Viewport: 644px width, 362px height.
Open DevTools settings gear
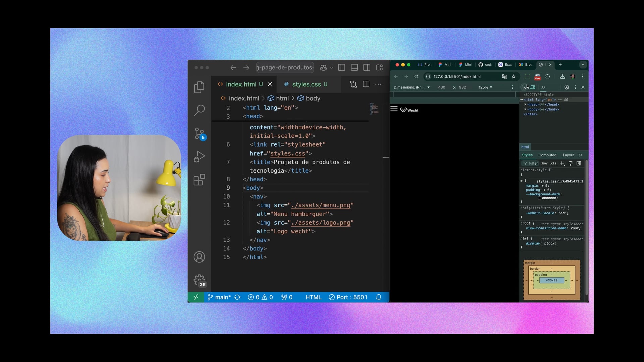point(567,87)
